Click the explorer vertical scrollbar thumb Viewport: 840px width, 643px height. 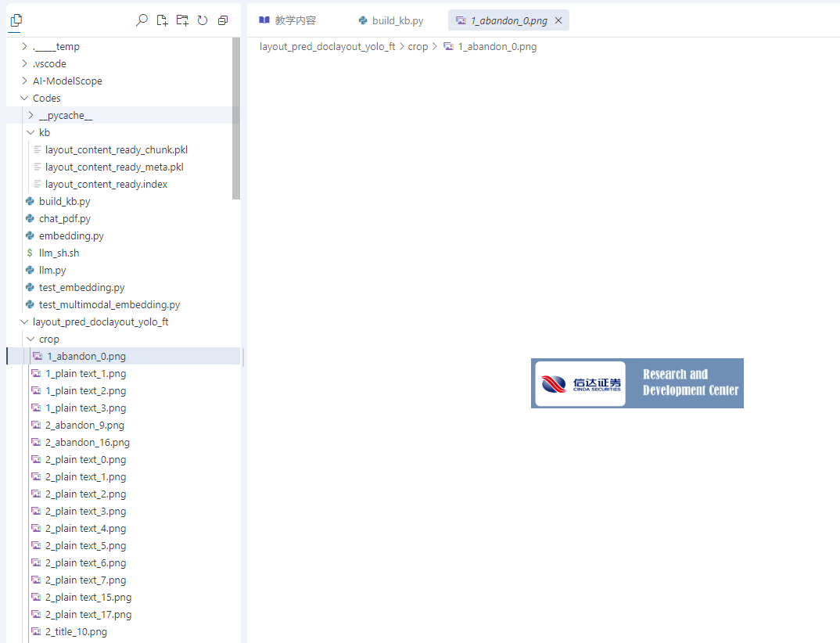pos(236,118)
